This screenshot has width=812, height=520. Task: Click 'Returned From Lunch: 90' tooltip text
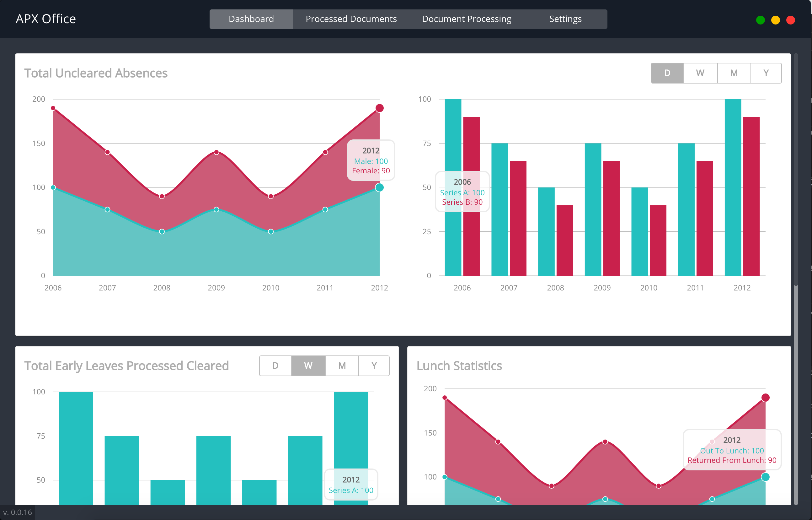click(732, 461)
